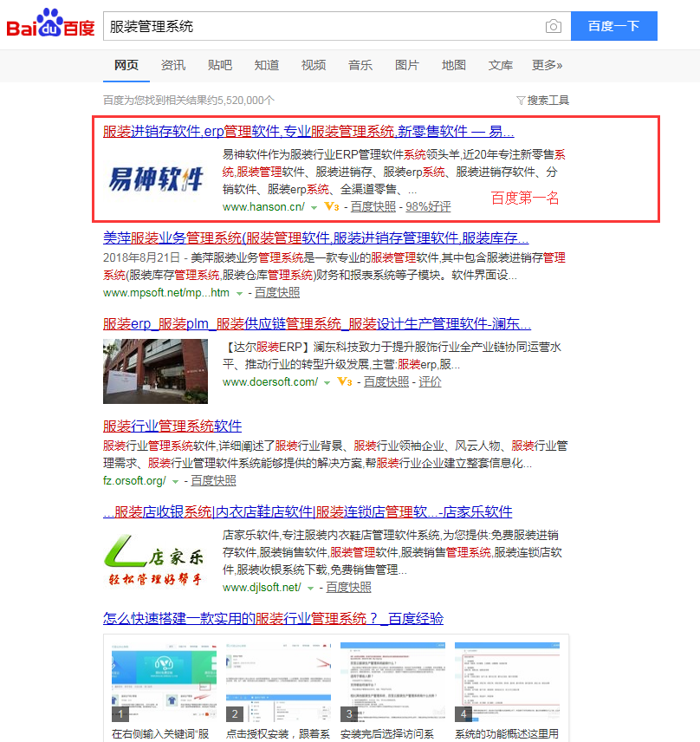The height and width of the screenshot is (742, 700).
Task: Click snippet text starting 店家乐软件,专注服装
Action: click(392, 552)
